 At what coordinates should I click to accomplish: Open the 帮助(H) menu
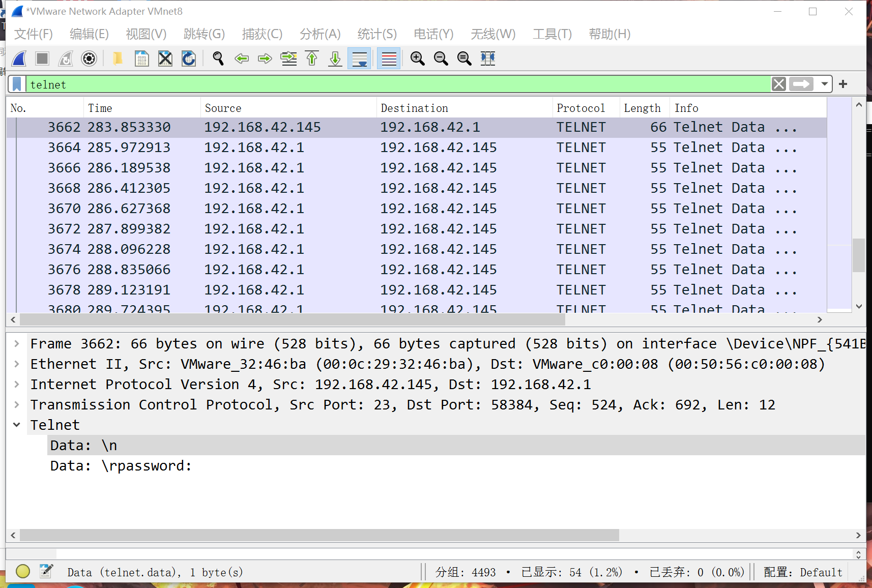click(609, 34)
